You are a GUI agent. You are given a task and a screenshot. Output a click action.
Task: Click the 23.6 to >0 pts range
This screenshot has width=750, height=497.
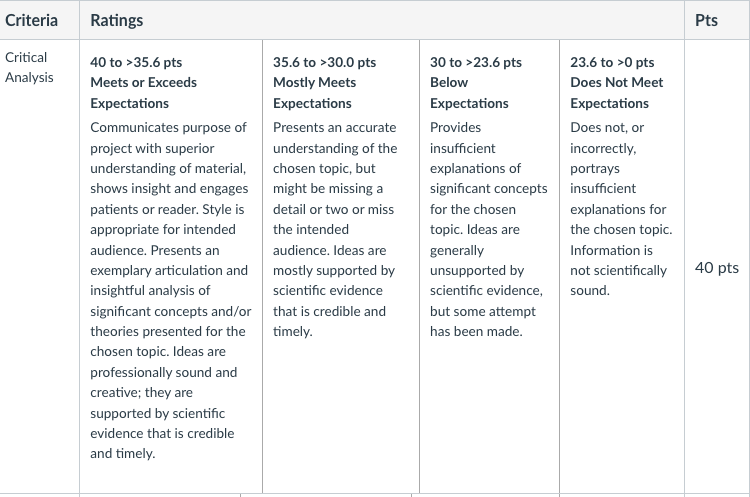pos(612,62)
